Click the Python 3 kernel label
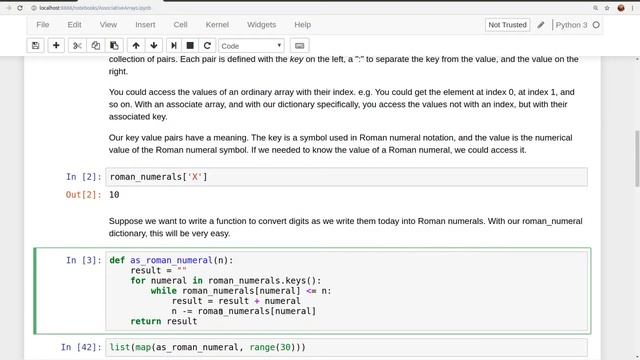640x360 pixels. [571, 25]
